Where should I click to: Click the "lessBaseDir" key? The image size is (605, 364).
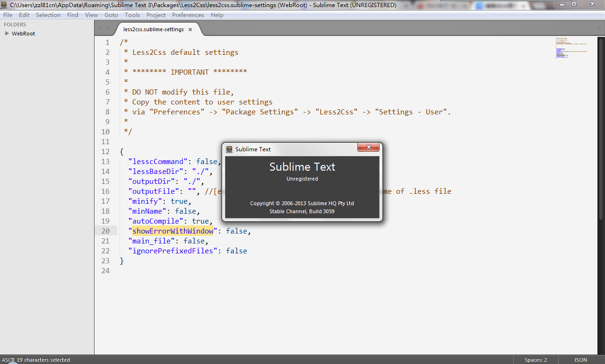point(156,171)
